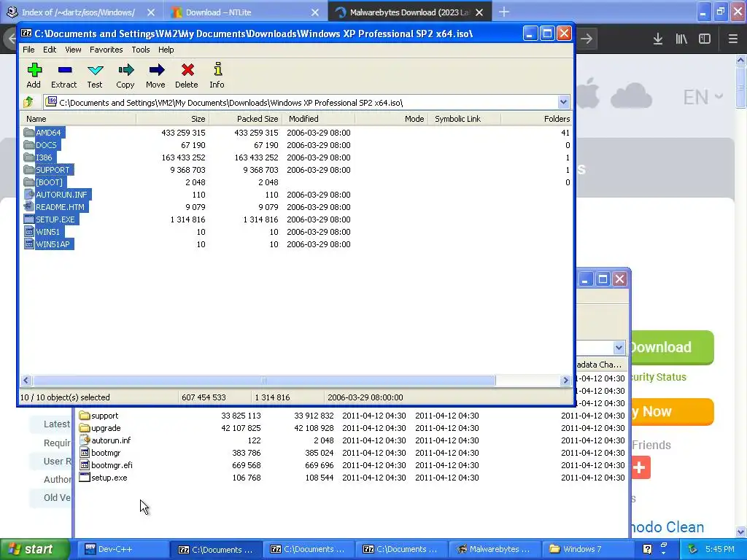The width and height of the screenshot is (747, 560).
Task: Open Firefox library icon
Action: (x=681, y=39)
